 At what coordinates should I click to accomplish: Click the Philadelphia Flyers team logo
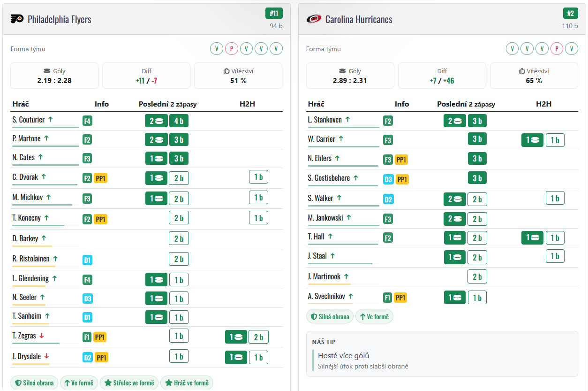(17, 19)
